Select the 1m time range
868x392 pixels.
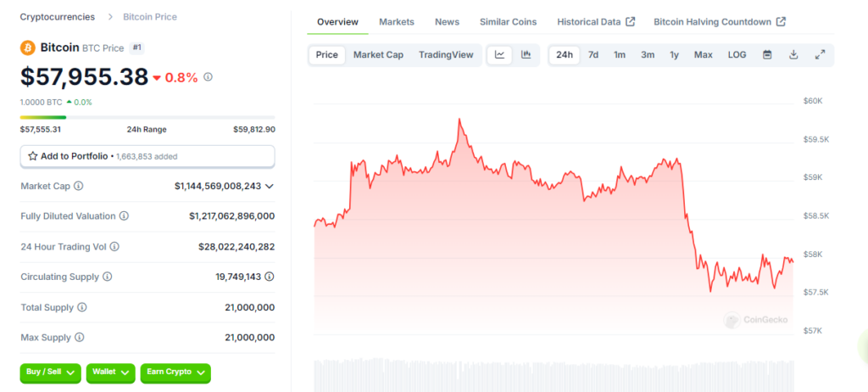tap(620, 55)
